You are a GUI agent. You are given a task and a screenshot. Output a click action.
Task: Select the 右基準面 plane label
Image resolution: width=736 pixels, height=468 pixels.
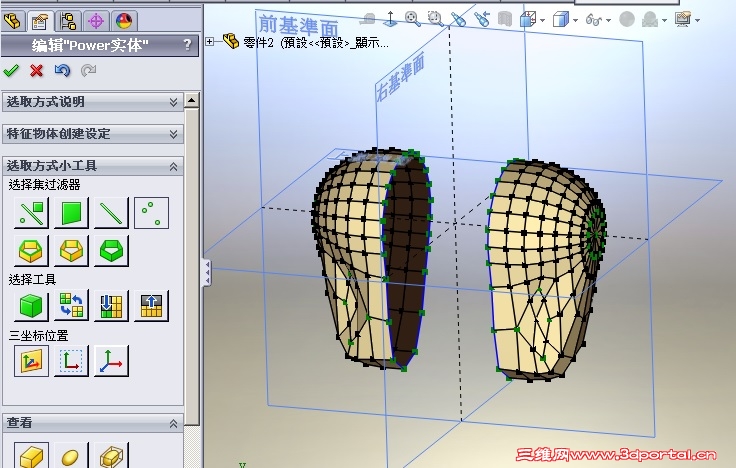[x=400, y=77]
